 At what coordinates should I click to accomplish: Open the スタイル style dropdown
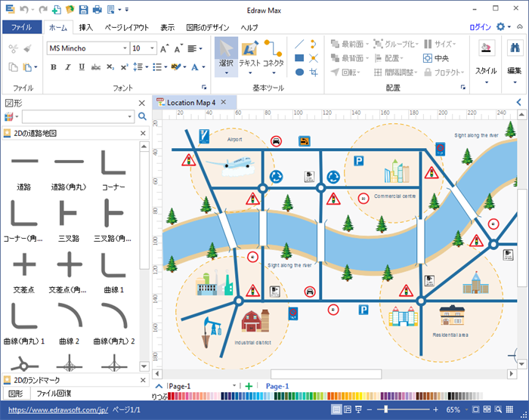point(486,82)
